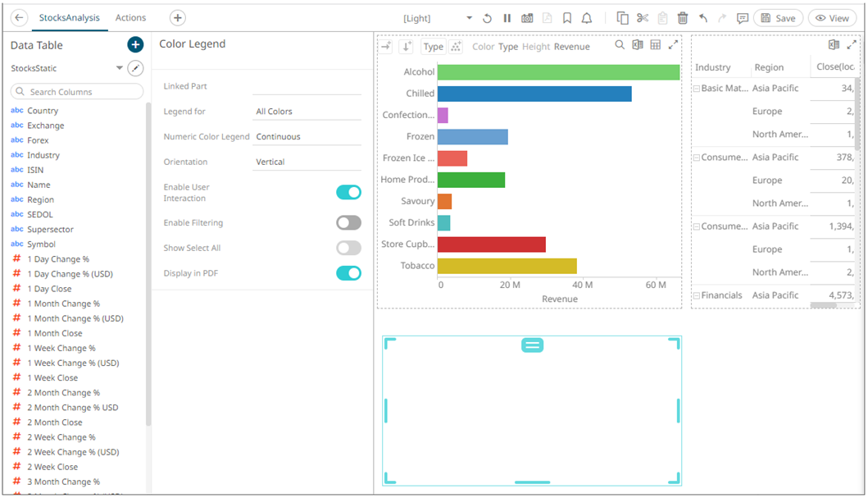Viewport: 868px width, 498px height.
Task: Add a new data table
Action: point(135,45)
